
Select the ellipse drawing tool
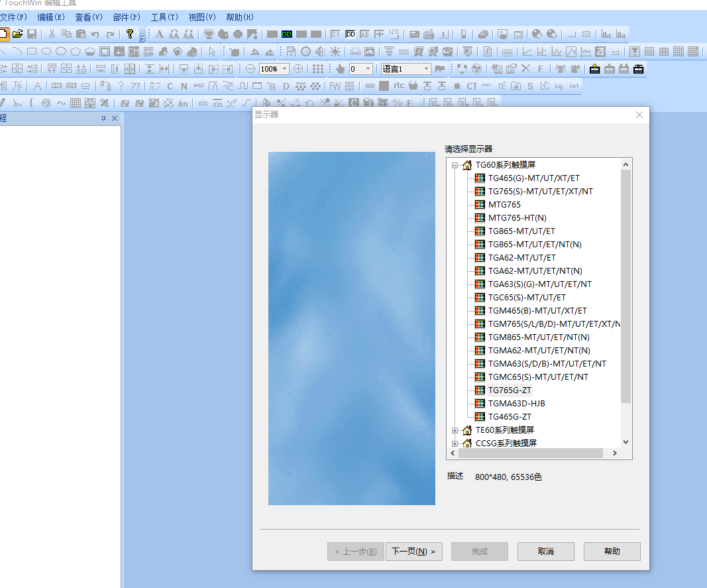61,52
